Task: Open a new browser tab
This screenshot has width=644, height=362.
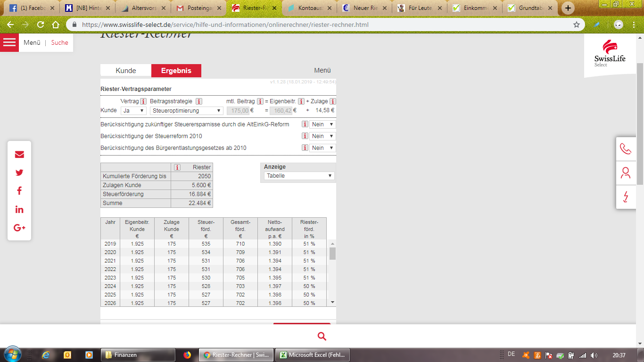Action: coord(568,8)
